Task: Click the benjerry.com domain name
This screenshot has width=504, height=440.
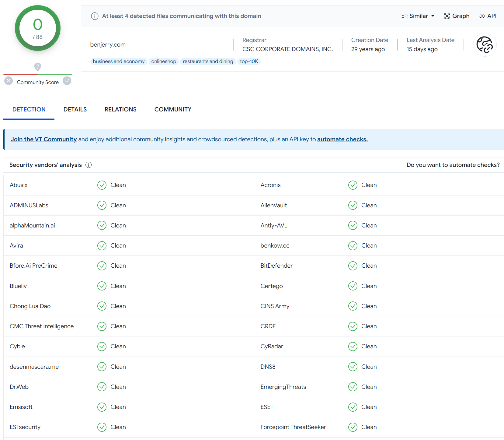Action: [108, 45]
